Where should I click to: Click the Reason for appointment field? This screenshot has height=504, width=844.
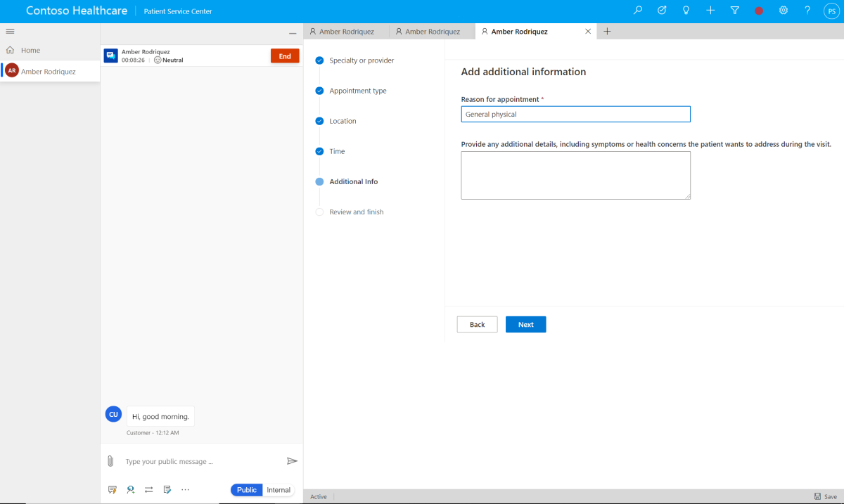[576, 114]
